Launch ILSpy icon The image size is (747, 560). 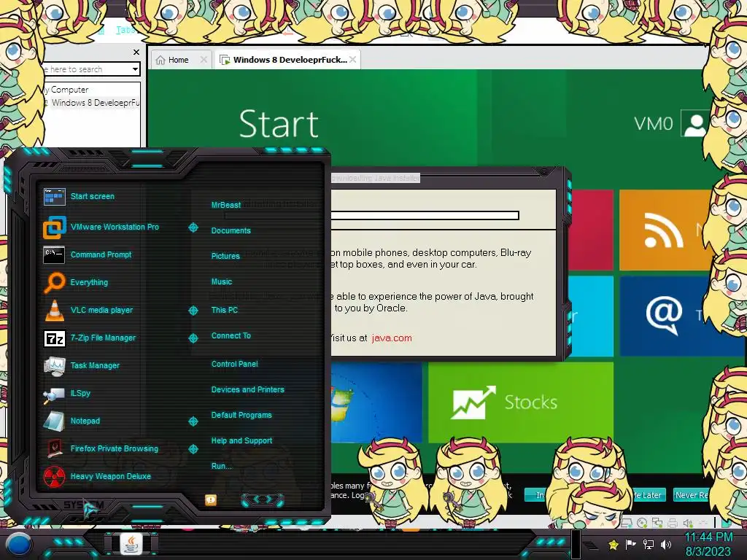coord(54,394)
